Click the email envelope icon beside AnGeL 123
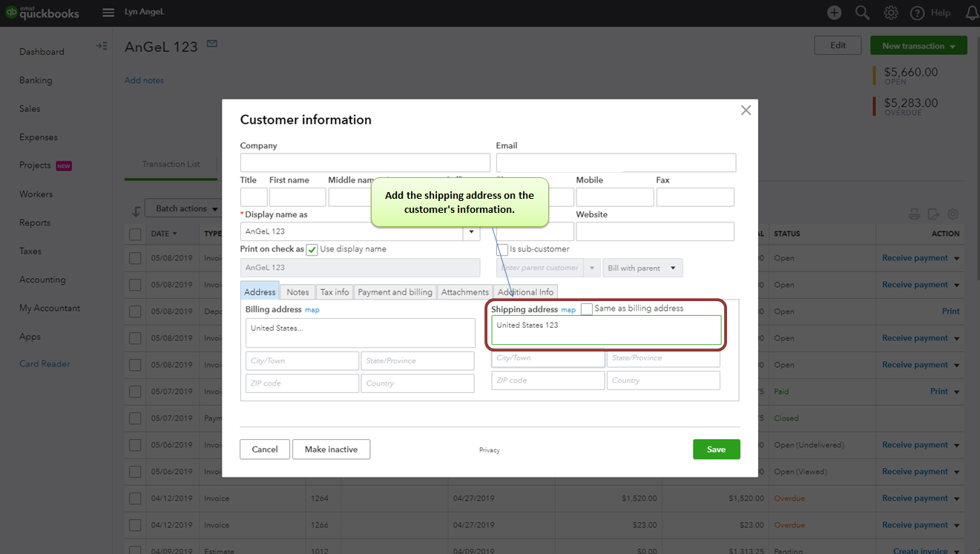Viewport: 980px width, 554px height. (212, 44)
